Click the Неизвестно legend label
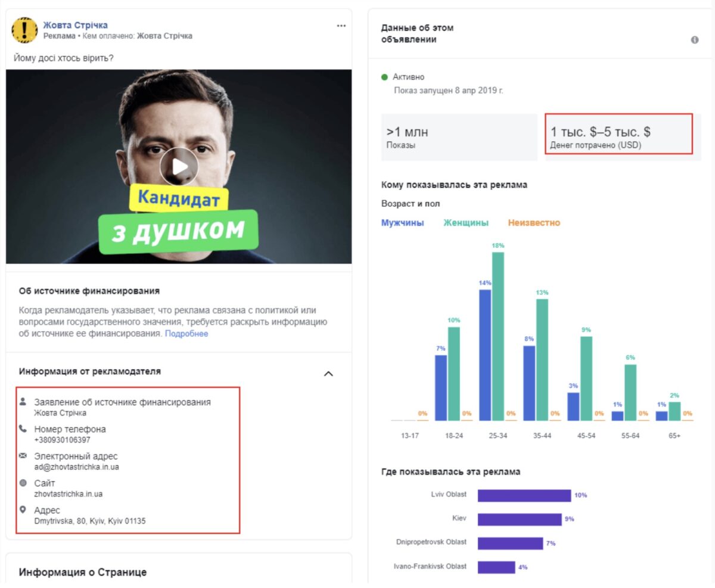 coord(534,223)
